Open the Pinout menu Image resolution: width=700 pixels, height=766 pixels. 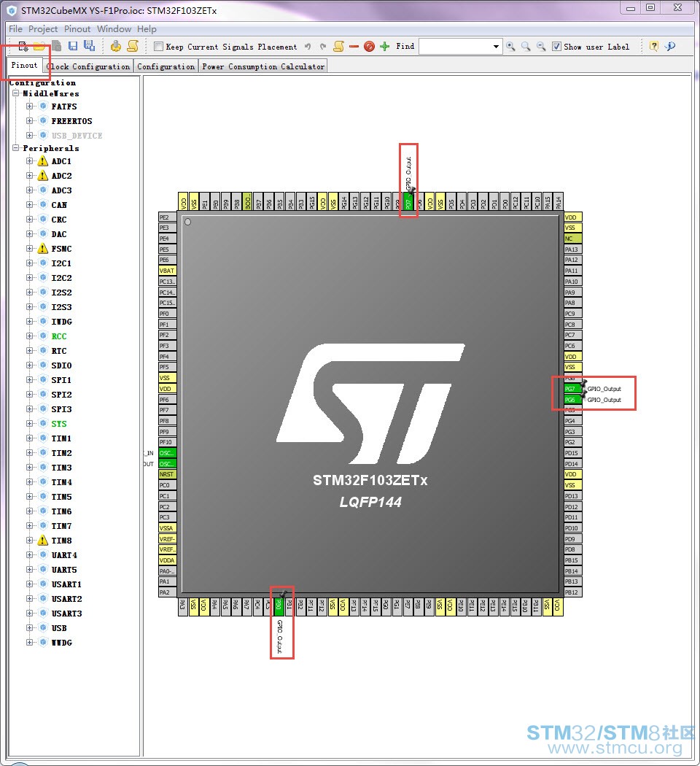77,29
